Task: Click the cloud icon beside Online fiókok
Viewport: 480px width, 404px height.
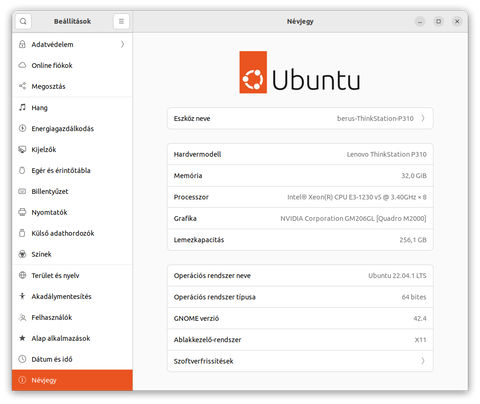Action: click(22, 65)
